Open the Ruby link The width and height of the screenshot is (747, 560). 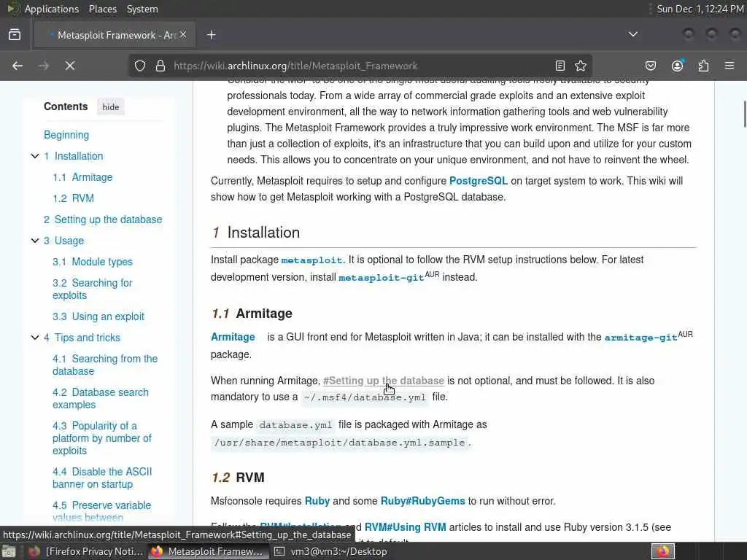coord(317,501)
